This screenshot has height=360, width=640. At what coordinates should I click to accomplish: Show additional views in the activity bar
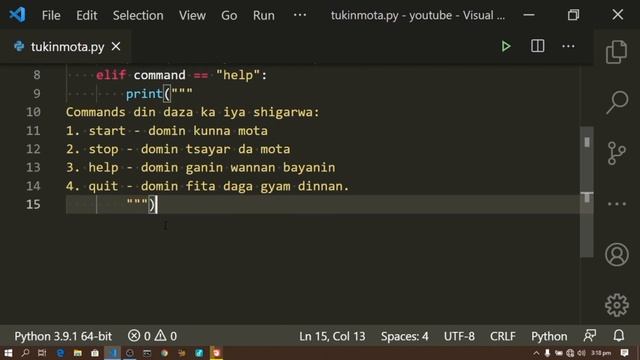(617, 204)
